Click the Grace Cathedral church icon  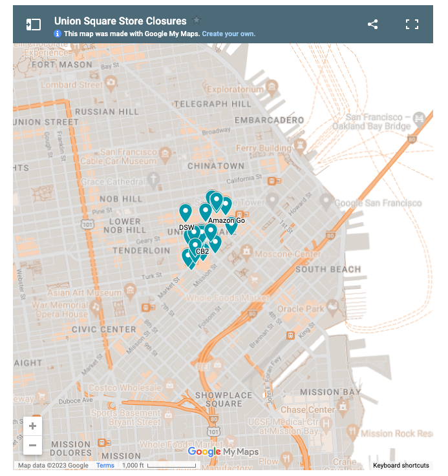click(153, 180)
